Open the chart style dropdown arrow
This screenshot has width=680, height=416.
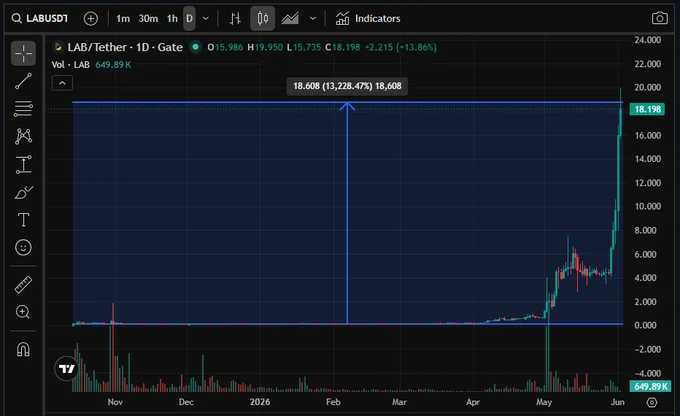pos(313,19)
